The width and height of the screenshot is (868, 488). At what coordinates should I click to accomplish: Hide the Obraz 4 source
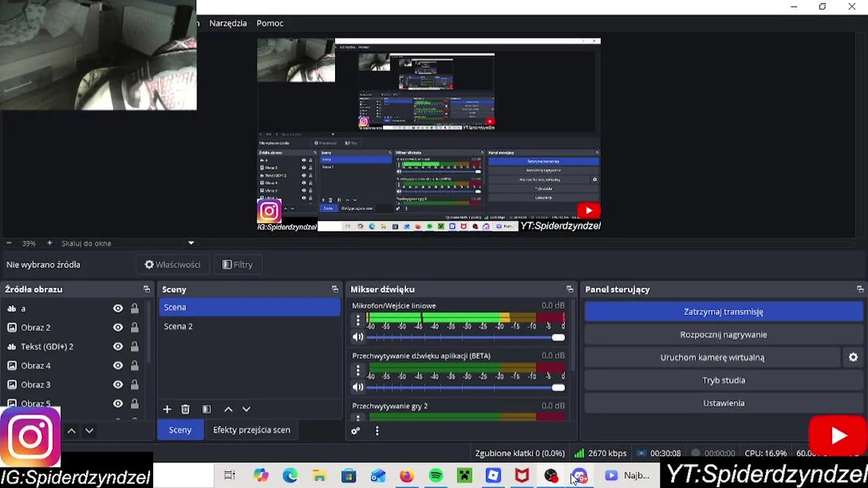[x=118, y=365]
